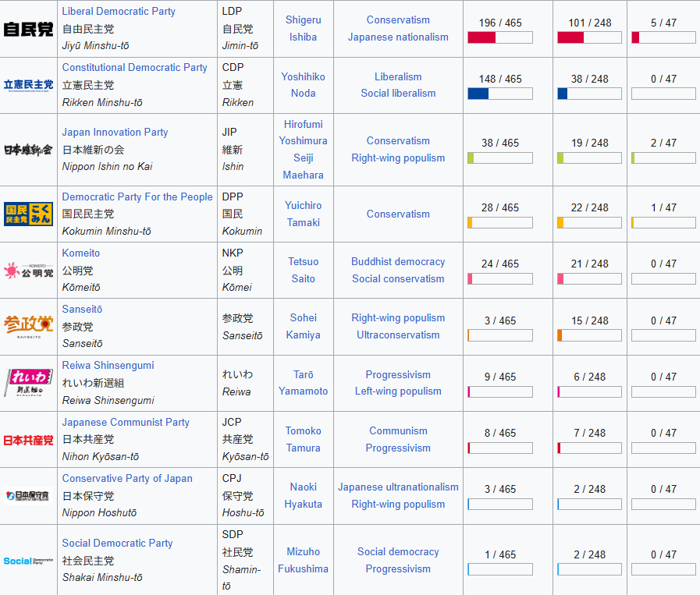Open Conservatism link in Democratic Party For the People row

click(398, 214)
